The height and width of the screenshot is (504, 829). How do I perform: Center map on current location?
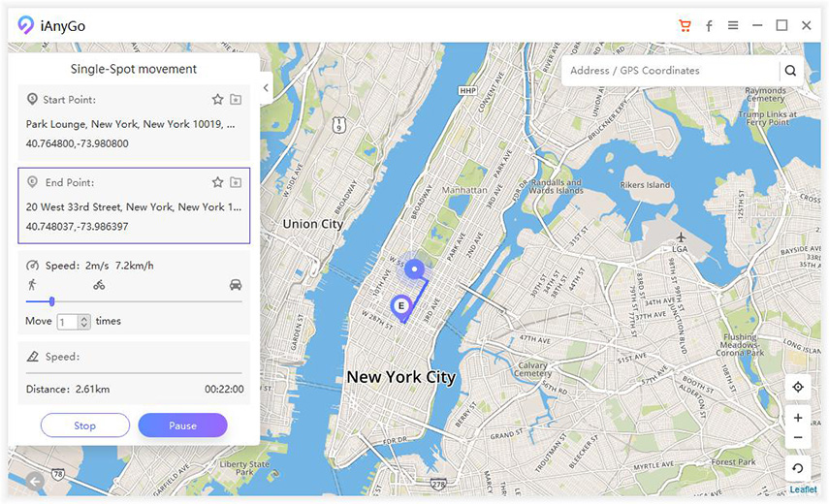point(798,387)
